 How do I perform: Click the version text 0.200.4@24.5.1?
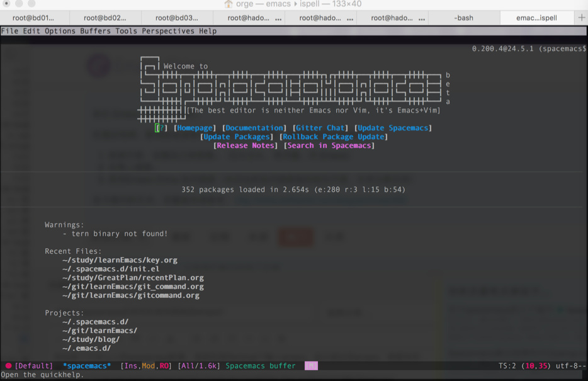coord(502,48)
